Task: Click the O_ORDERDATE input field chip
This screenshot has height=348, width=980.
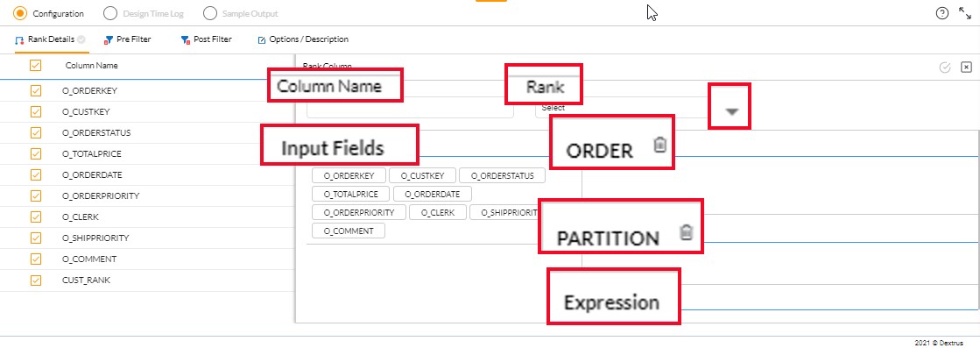Action: coord(434,194)
